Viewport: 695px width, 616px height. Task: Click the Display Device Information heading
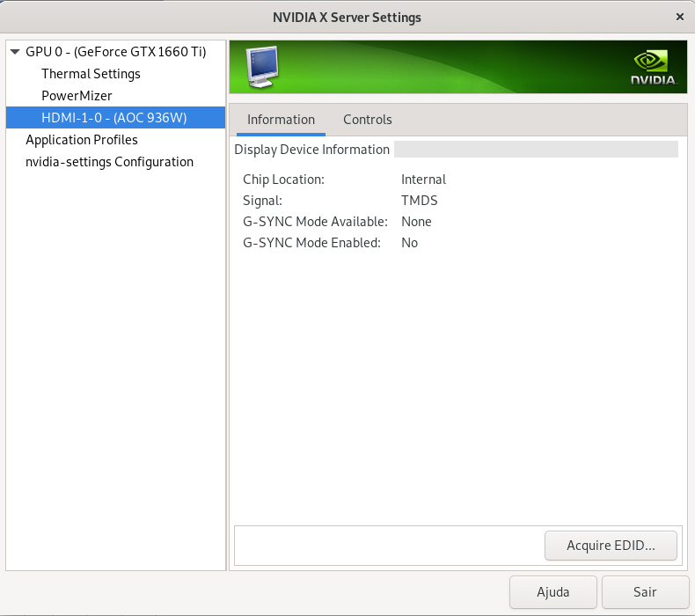[311, 150]
